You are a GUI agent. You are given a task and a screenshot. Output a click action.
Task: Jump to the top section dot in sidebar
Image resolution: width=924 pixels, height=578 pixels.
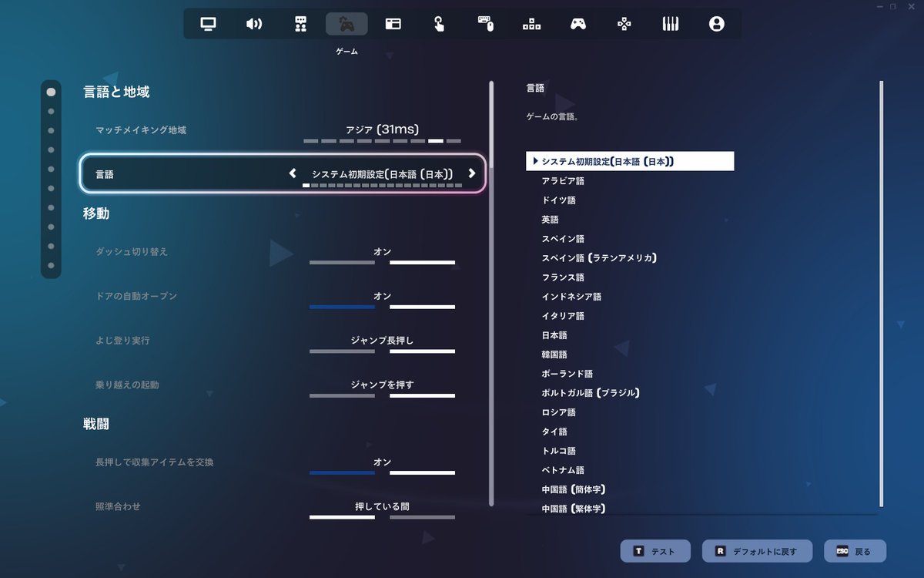[51, 92]
